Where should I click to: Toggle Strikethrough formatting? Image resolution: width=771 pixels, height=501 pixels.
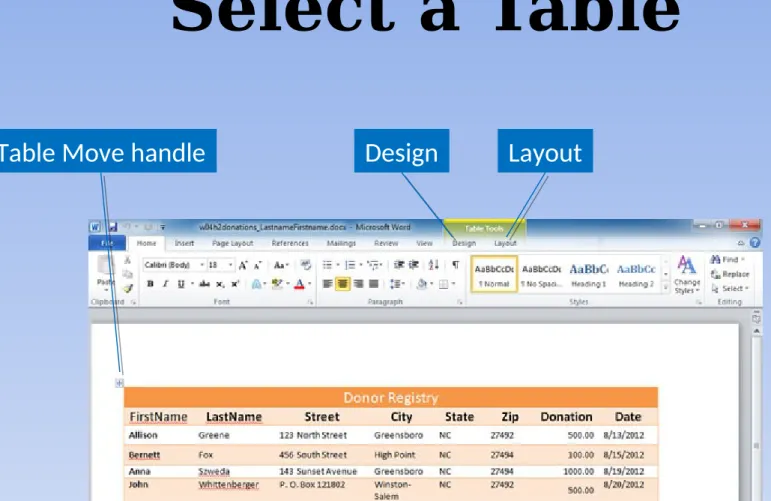click(205, 284)
